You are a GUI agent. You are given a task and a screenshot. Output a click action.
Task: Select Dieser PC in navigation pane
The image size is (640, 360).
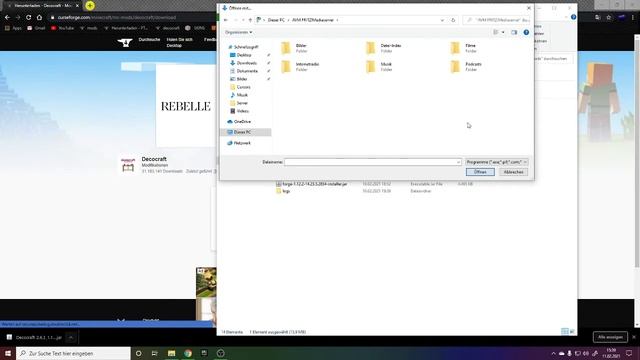click(245, 132)
